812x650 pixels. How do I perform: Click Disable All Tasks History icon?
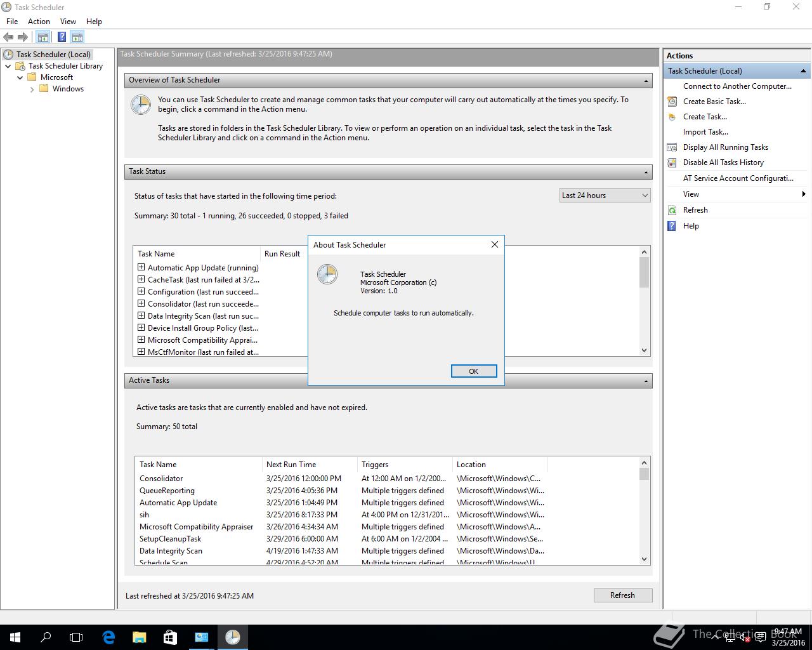[672, 162]
